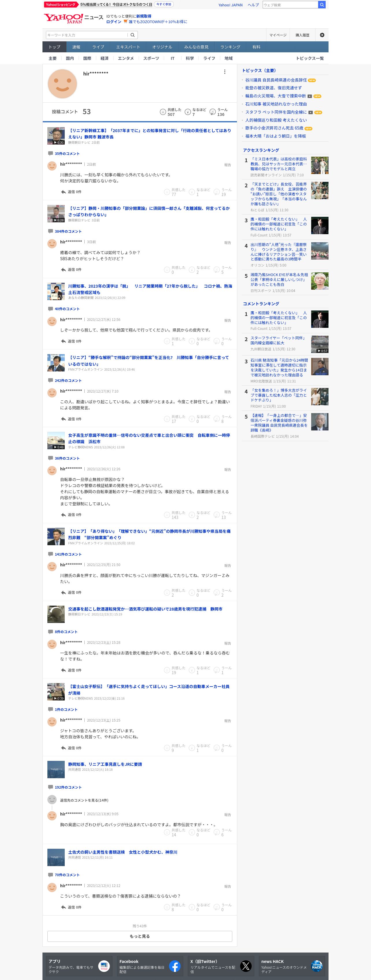
Task: Click 共感した total 507 in profile stats
Action: coord(170,112)
